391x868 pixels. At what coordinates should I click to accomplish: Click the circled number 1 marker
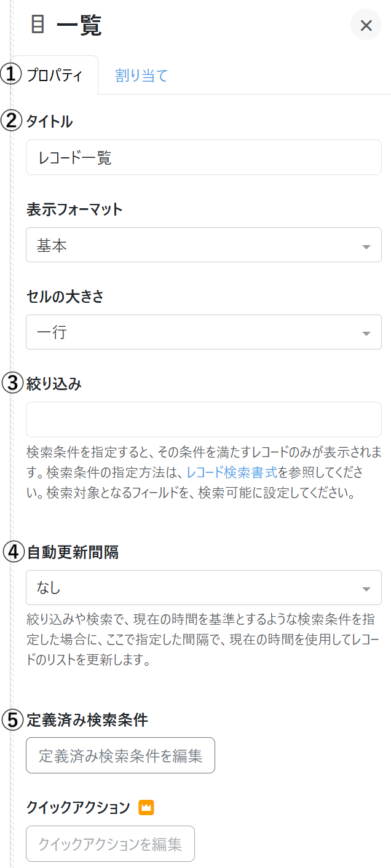(x=11, y=75)
